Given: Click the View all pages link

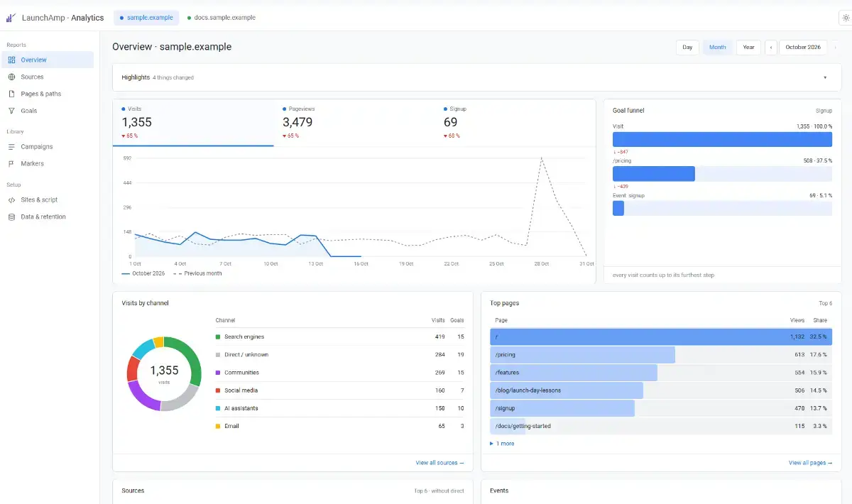Looking at the screenshot, I should coord(810,463).
